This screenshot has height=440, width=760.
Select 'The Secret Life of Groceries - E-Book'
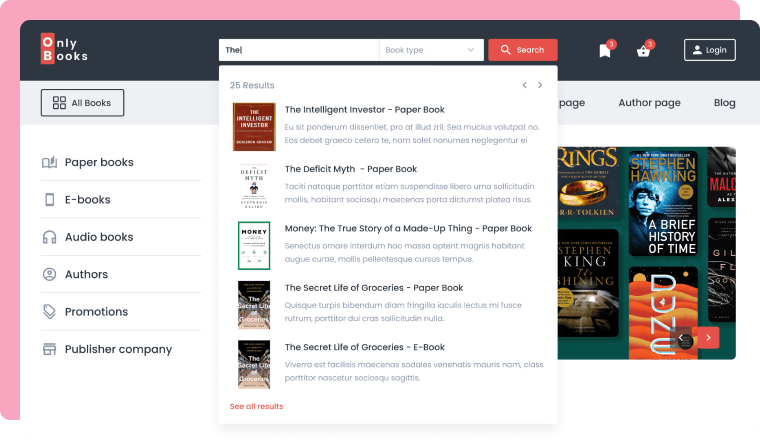tap(364, 347)
